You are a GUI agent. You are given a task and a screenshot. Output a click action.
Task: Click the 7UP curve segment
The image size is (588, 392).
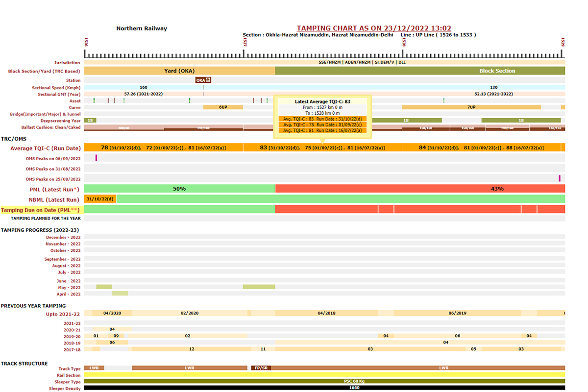point(471,107)
